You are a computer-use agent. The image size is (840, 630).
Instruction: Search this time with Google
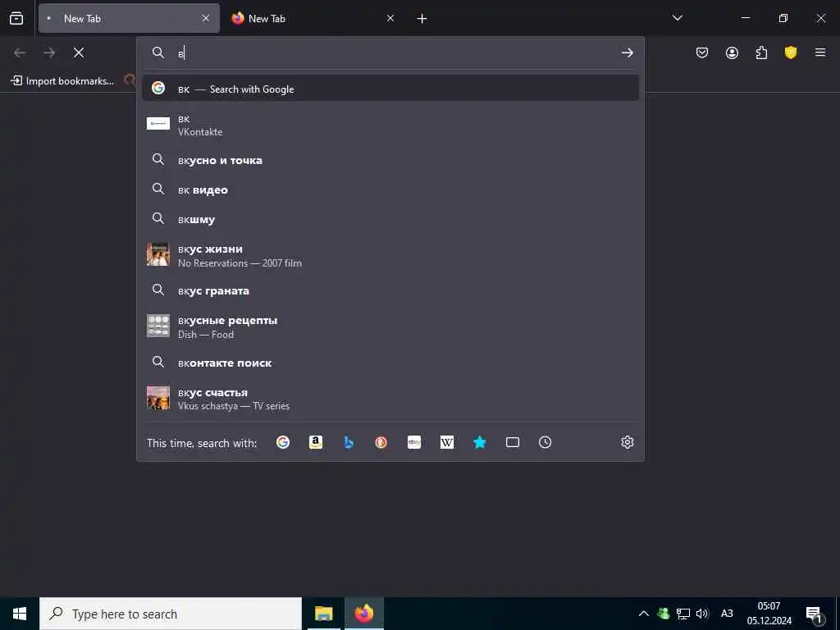pyautogui.click(x=283, y=442)
